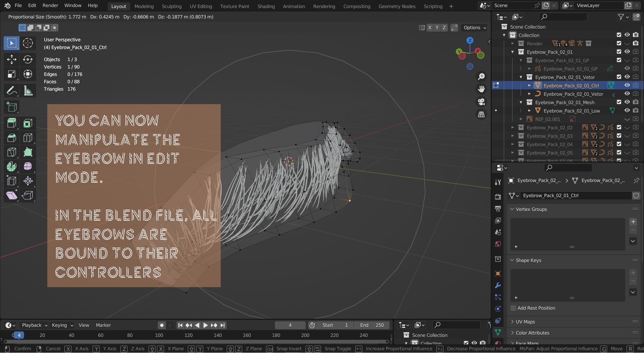Toggle auto keying record button
Image resolution: width=644 pixels, height=353 pixels.
click(x=162, y=325)
